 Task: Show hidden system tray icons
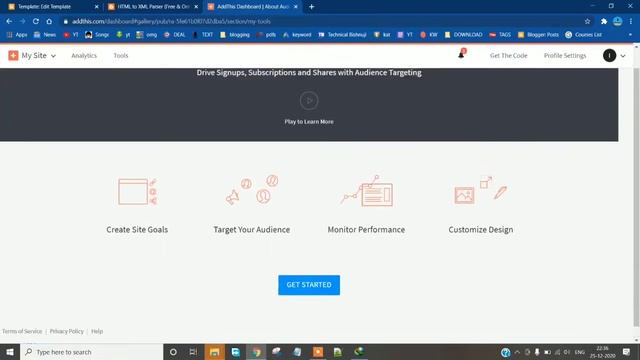coord(517,352)
